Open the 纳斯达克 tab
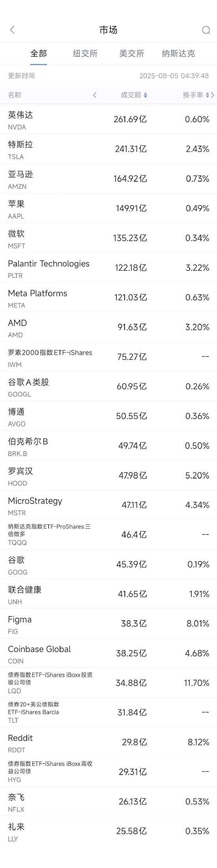Screen dimensions: 217x868 tap(178, 54)
